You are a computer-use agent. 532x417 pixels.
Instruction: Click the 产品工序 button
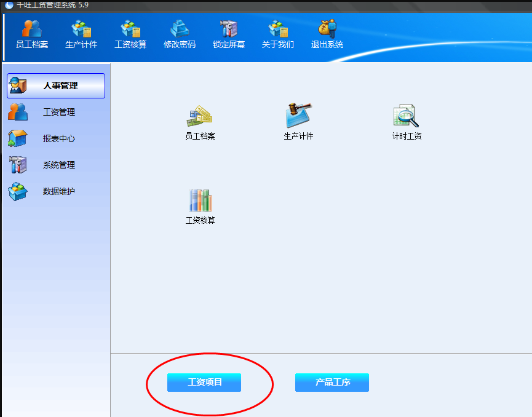(x=332, y=383)
